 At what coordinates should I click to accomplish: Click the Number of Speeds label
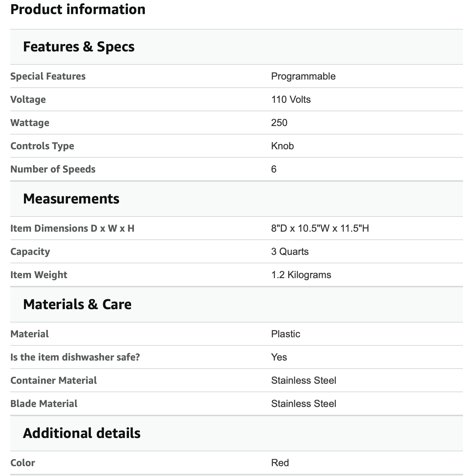tap(53, 169)
